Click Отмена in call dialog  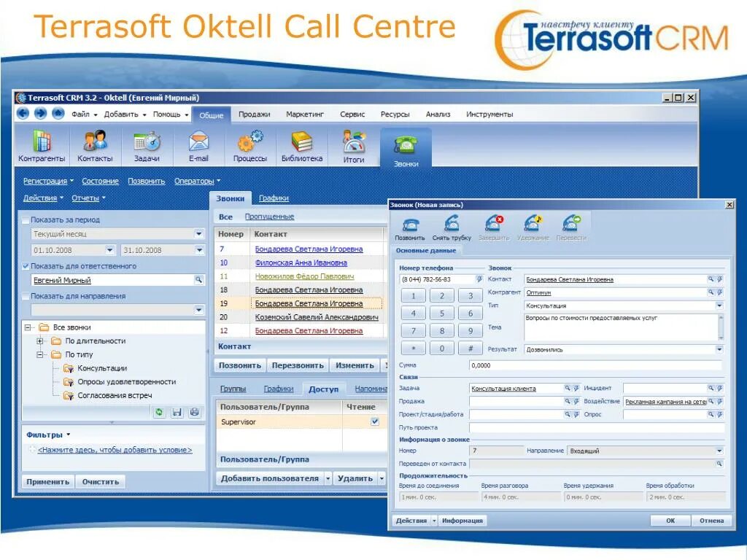tap(711, 521)
